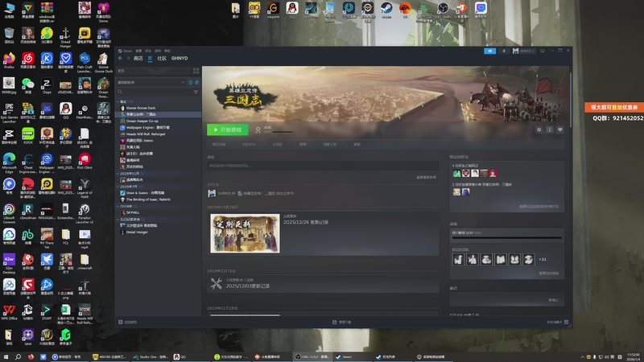Viewport: 644px width, 362px height.
Task: Open the 社区 community tab
Action: click(162, 58)
